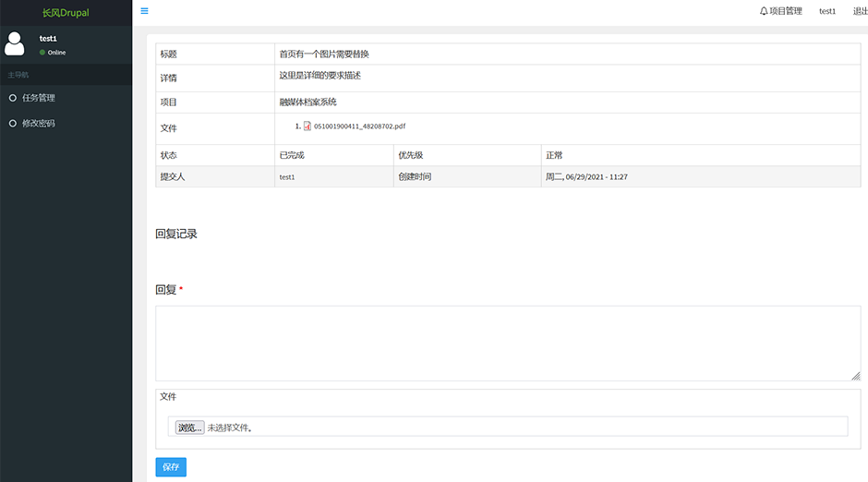868x482 pixels.
Task: Click the 详情 label cell
Action: [x=215, y=78]
